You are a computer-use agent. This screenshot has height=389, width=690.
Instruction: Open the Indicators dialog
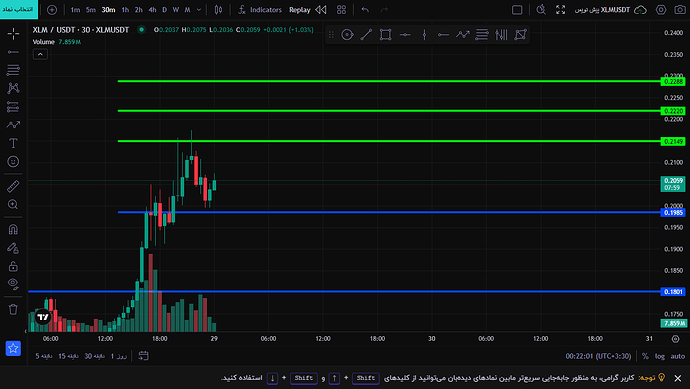click(x=260, y=10)
